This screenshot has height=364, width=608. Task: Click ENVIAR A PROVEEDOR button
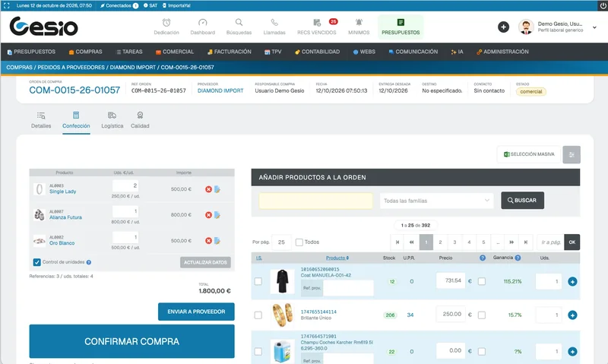pos(196,312)
